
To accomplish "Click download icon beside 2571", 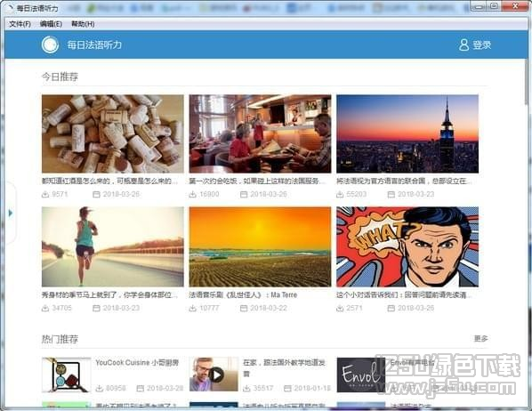I will (x=340, y=308).
